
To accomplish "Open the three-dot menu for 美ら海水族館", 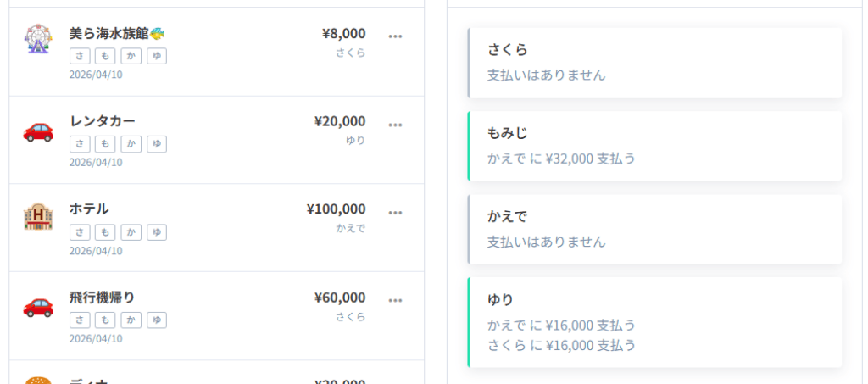I will point(395,36).
